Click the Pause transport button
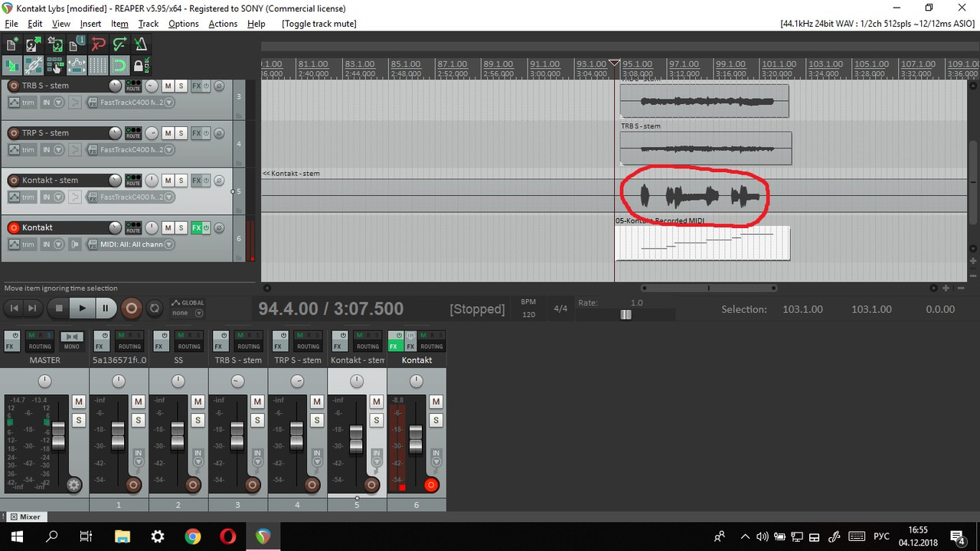Screen dimensions: 980x551 (105, 308)
